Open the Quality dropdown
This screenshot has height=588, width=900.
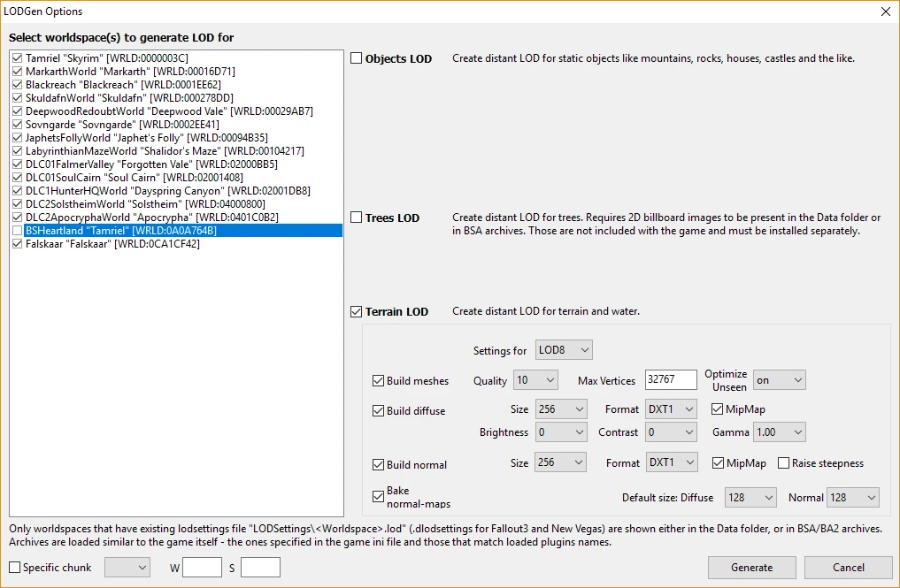coord(535,379)
